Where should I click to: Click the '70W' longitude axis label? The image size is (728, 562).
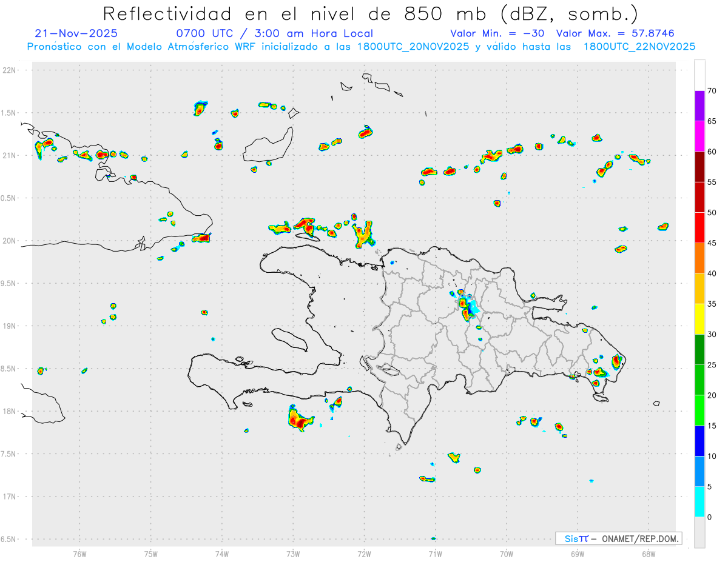pyautogui.click(x=507, y=554)
